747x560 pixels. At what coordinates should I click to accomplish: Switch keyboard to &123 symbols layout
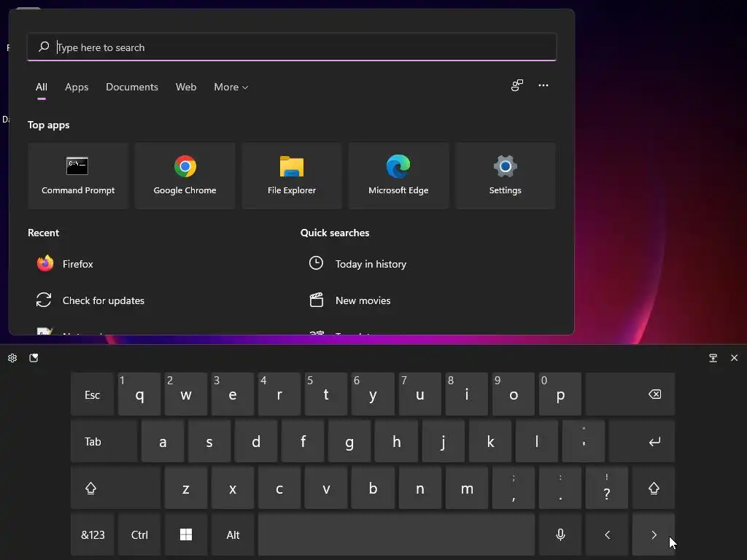[x=93, y=534]
